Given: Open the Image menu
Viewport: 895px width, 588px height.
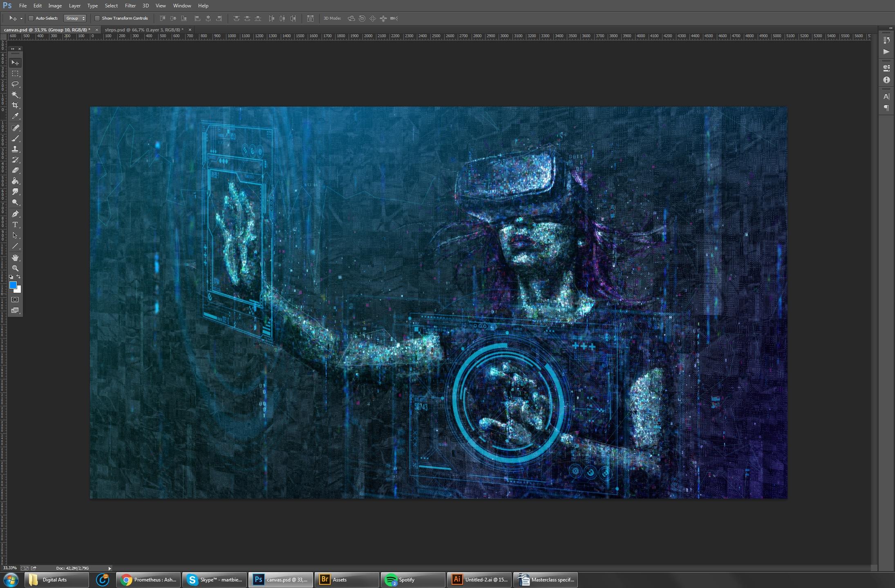Looking at the screenshot, I should coord(55,6).
